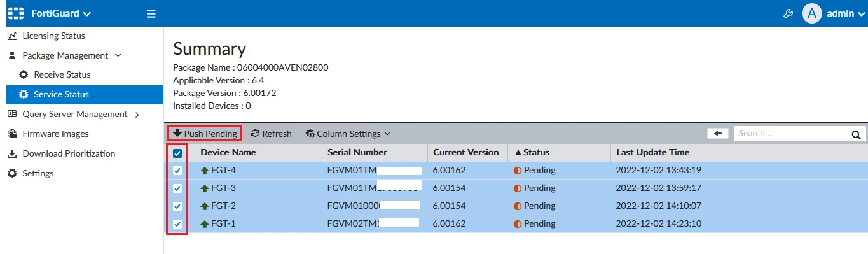The width and height of the screenshot is (868, 254).
Task: Click the FGT-3 green up-arrow icon
Action: pos(205,188)
